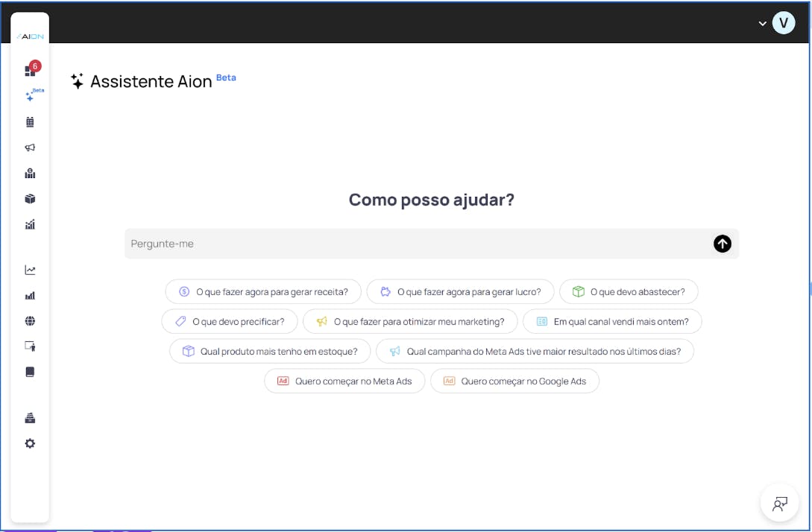Image resolution: width=812 pixels, height=532 pixels.
Task: Open the bar chart with trend line icon
Action: pos(30,224)
